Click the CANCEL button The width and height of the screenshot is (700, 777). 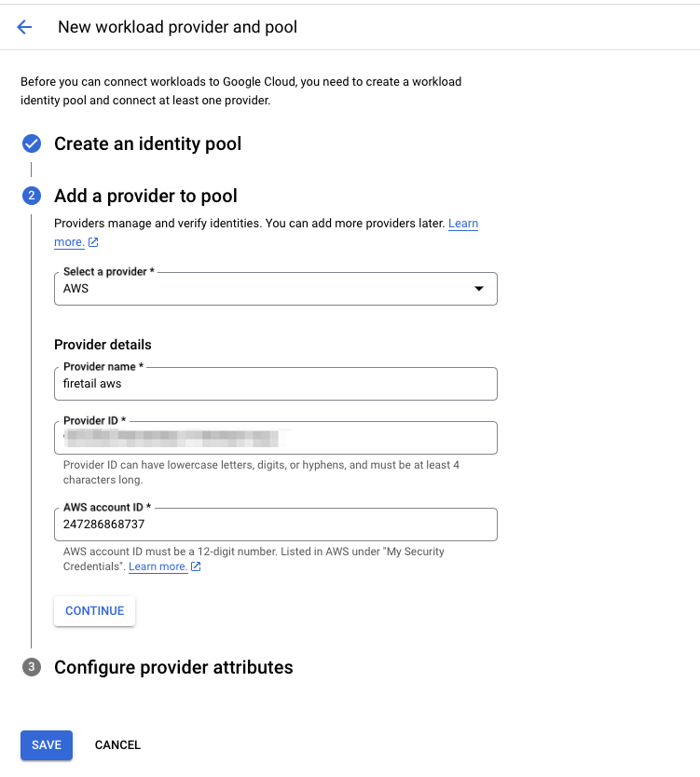(117, 744)
